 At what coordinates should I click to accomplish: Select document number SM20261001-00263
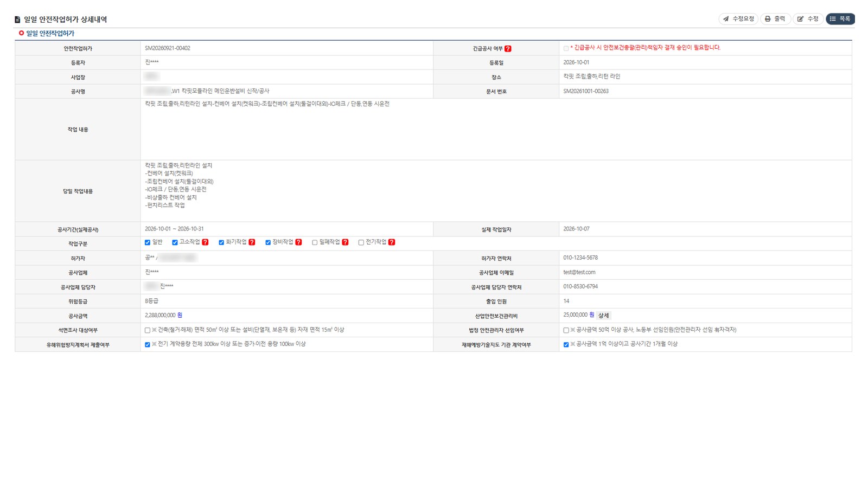(586, 91)
